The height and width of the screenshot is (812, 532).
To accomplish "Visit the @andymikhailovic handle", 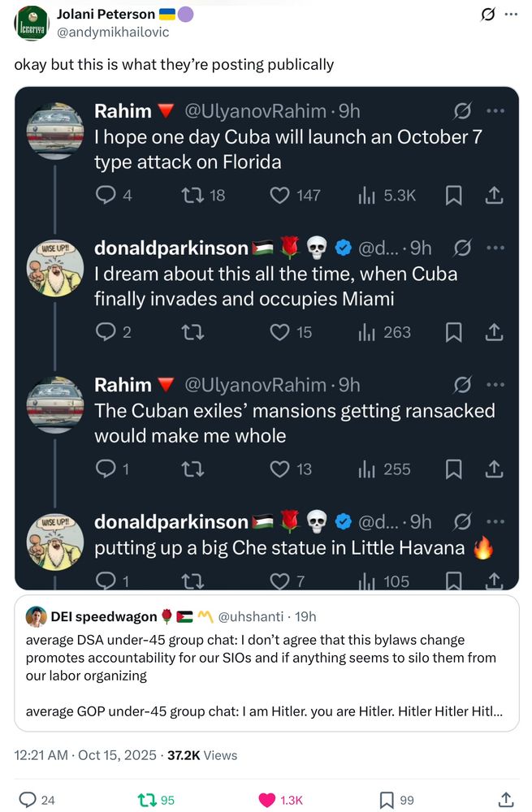I will pos(113,32).
